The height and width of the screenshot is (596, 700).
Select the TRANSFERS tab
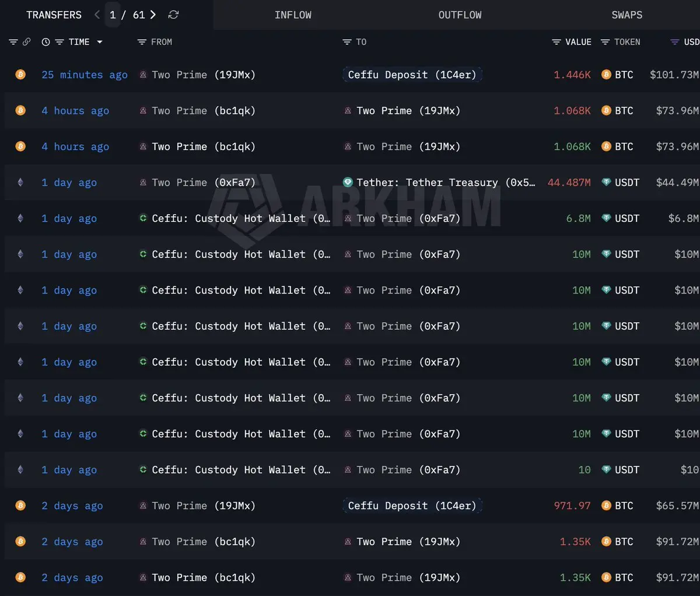pyautogui.click(x=54, y=15)
